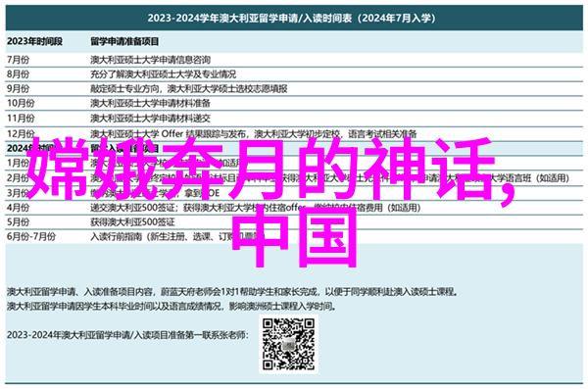Click the line ending 第一联系张老师
The image size is (588, 389).
(x=127, y=335)
